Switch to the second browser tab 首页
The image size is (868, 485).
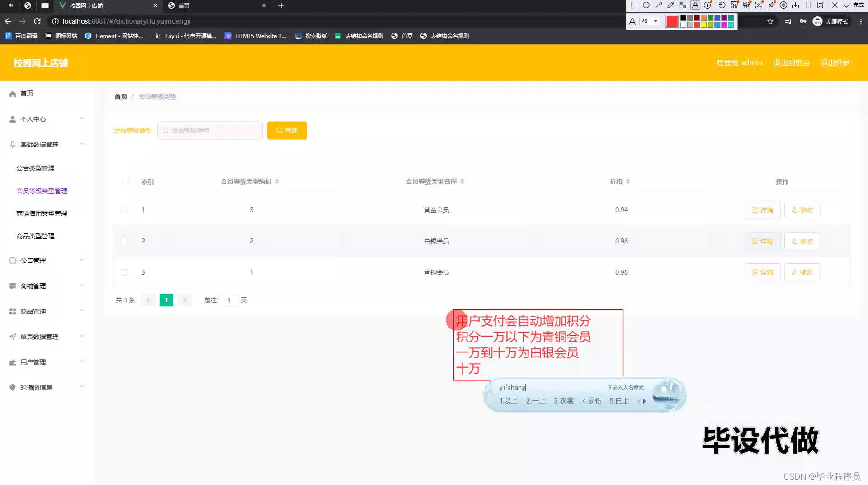tap(217, 5)
